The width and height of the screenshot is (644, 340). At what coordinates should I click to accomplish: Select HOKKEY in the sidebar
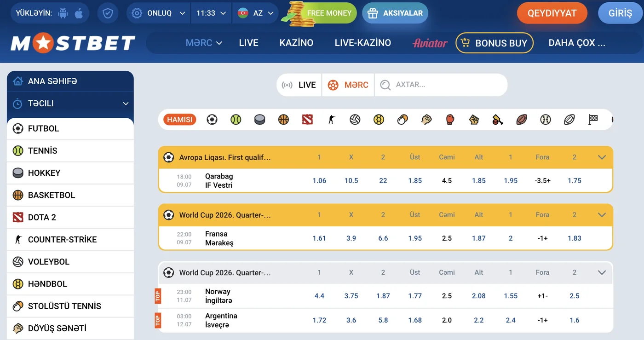[70, 173]
